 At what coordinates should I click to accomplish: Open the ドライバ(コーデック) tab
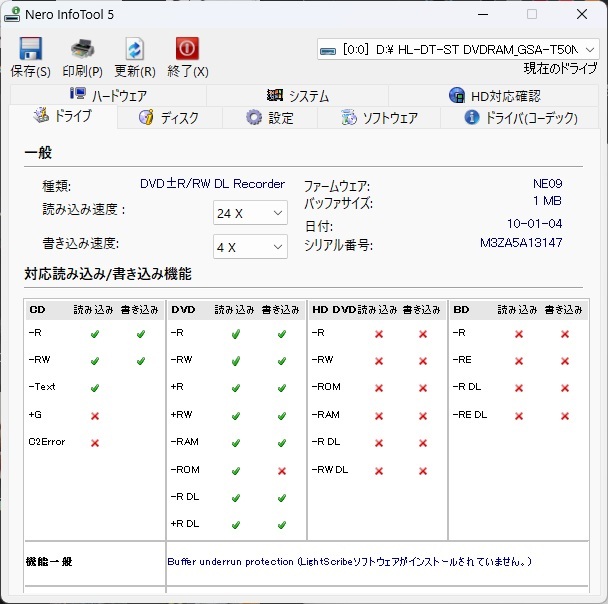[520, 117]
